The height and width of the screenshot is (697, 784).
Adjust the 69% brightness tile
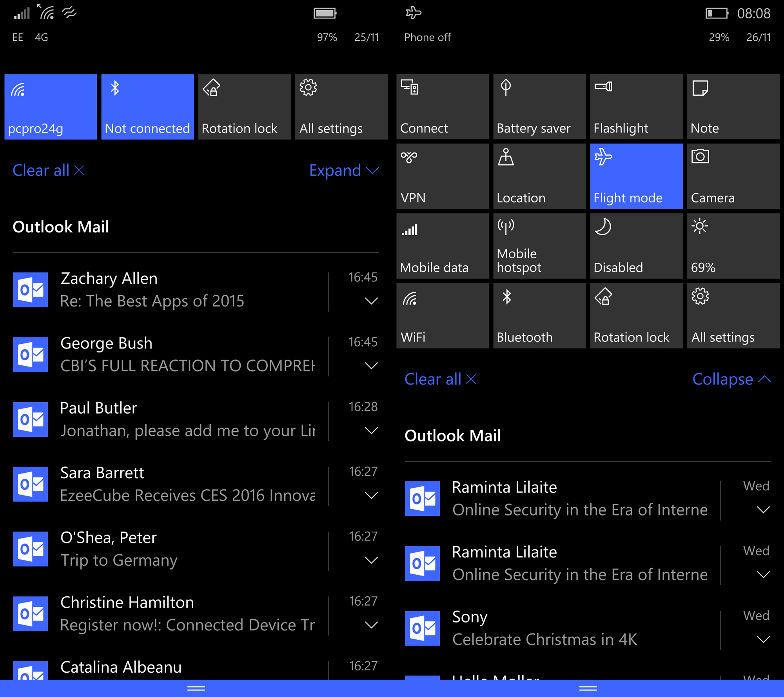(733, 246)
